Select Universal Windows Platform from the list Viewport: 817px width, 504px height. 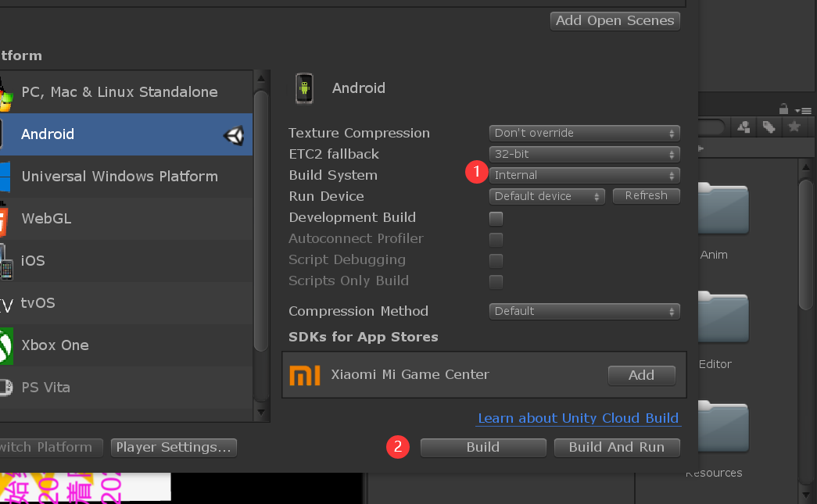(120, 177)
